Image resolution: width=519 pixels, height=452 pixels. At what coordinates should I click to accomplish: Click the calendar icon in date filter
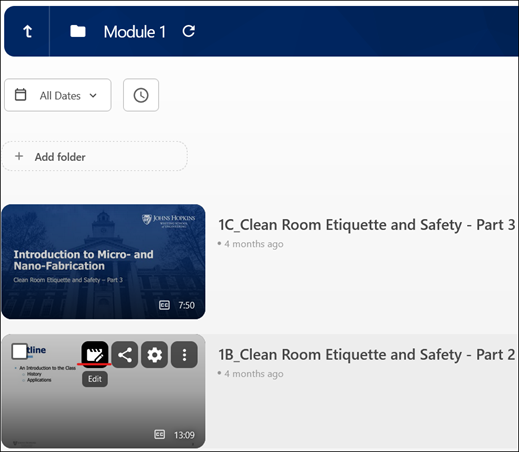(x=20, y=95)
